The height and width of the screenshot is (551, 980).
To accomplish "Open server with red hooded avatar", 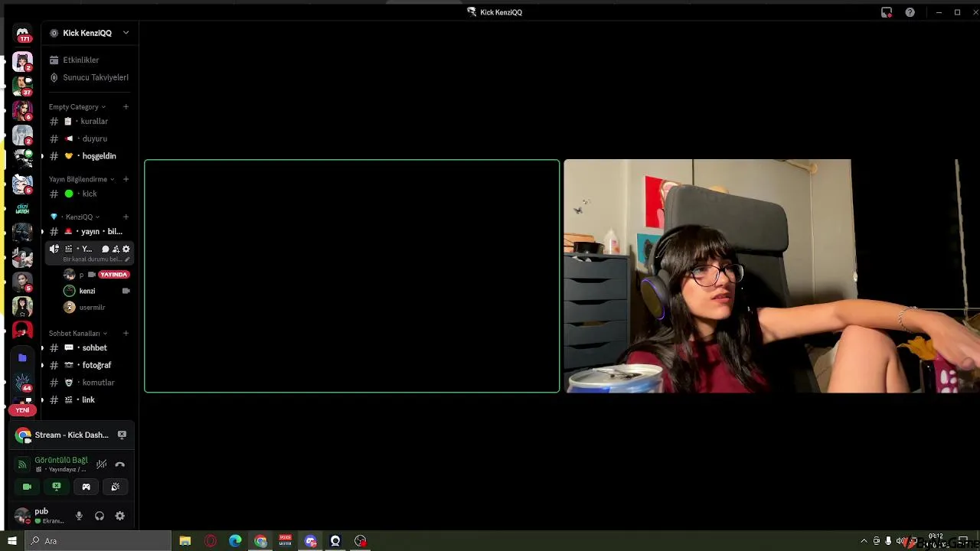I will [x=22, y=331].
